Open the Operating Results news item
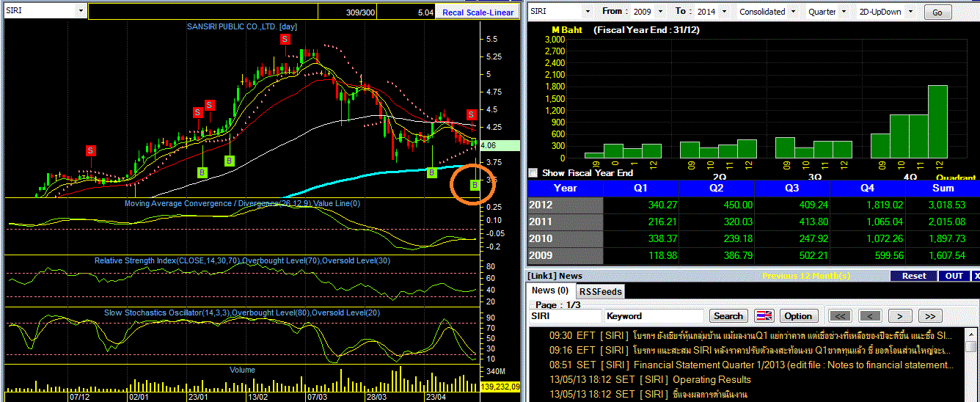The image size is (980, 402). tap(650, 379)
